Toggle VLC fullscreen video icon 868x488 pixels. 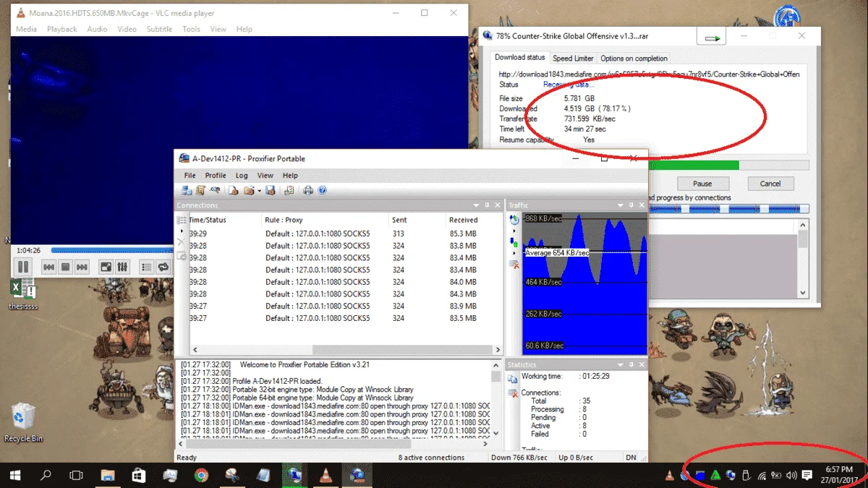pyautogui.click(x=106, y=267)
